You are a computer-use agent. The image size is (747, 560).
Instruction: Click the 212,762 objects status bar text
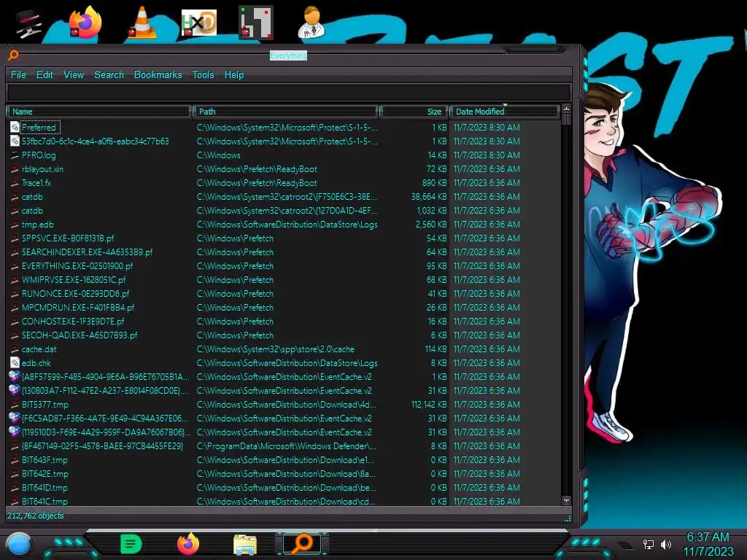coord(35,516)
